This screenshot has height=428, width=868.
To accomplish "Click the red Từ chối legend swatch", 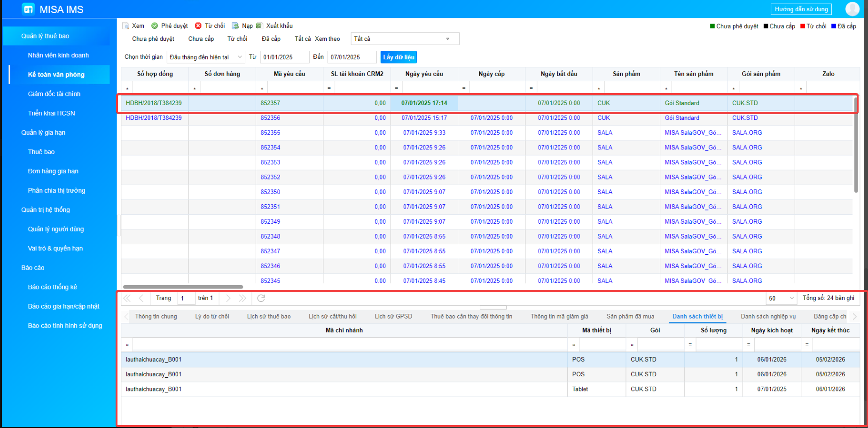I will coord(803,26).
